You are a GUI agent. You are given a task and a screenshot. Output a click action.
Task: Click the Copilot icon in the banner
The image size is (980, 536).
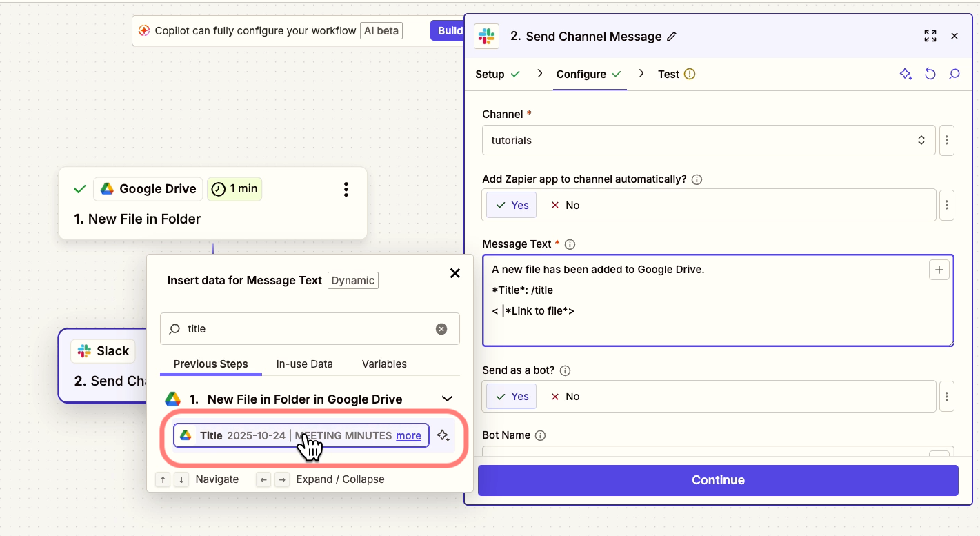pyautogui.click(x=144, y=30)
